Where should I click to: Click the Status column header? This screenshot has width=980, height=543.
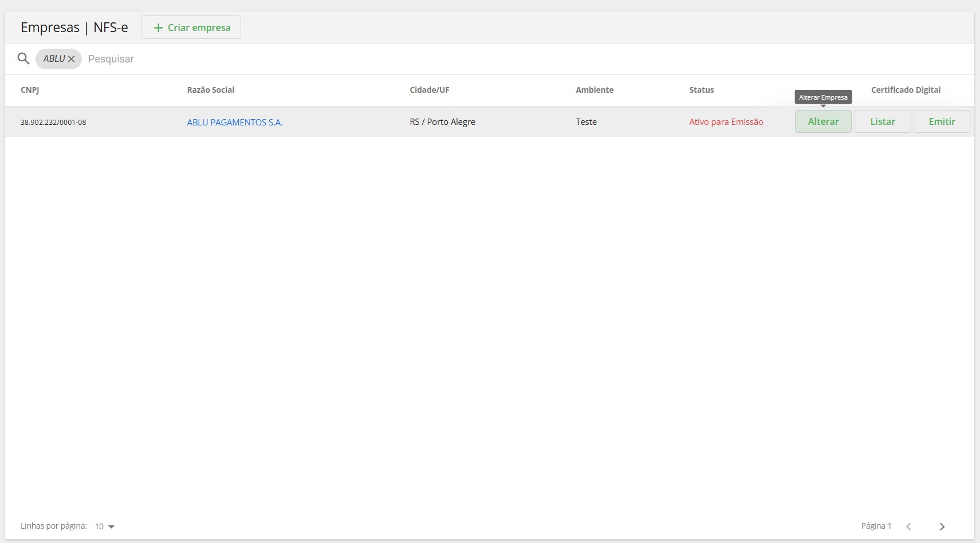tap(702, 90)
